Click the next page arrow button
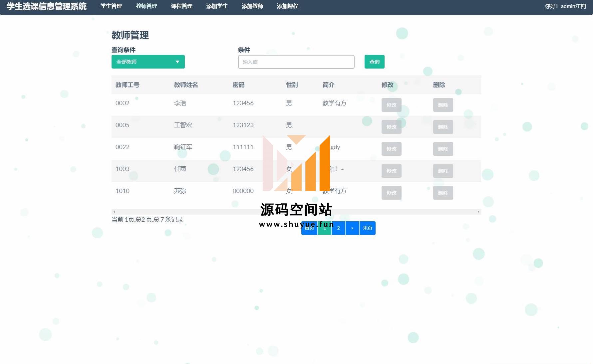Screen dimensions: 593x364 (x=352, y=228)
